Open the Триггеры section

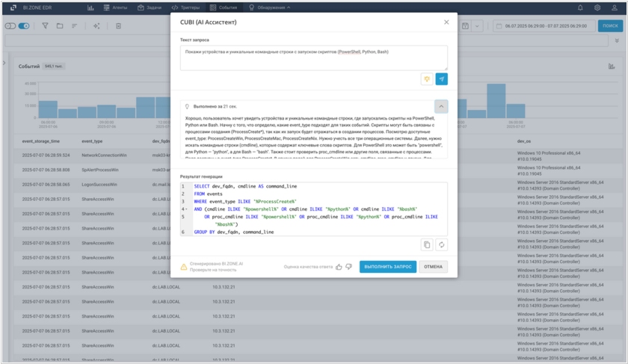click(185, 7)
